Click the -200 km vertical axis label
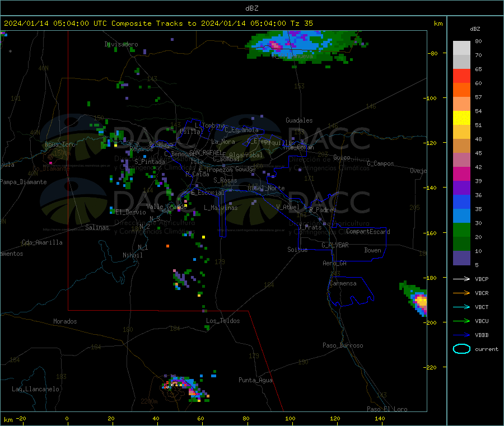This screenshot has width=504, height=426. click(430, 322)
